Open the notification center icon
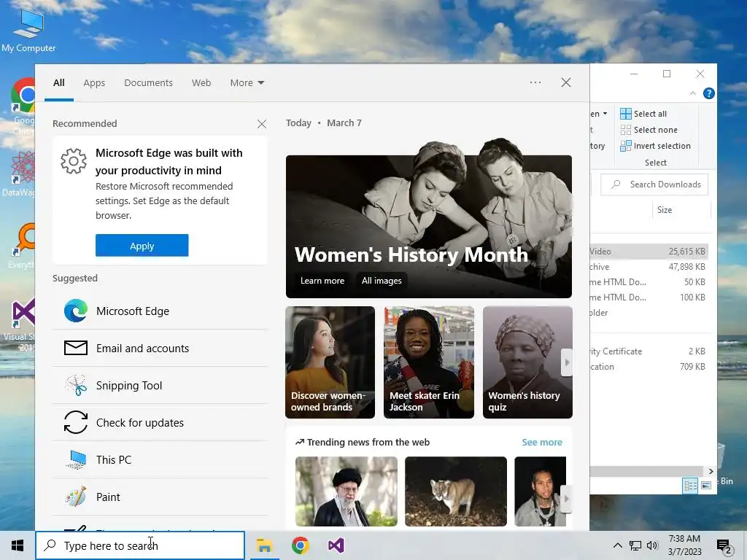Viewport: 747px width, 560px height. pos(724,545)
